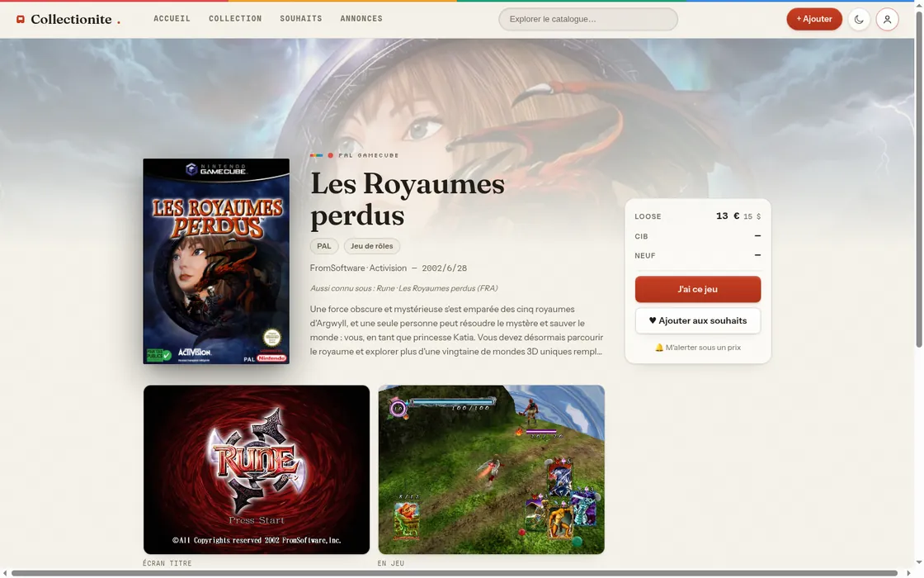
Task: Click the vertical page scrollbar
Action: pyautogui.click(x=919, y=179)
